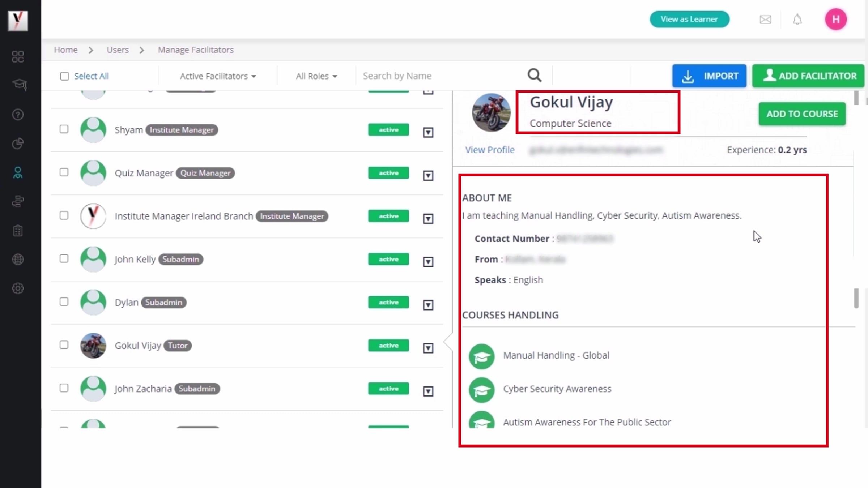Open the graduation cap courses icon in sidebar
Screen dimensions: 868x488
click(19, 85)
